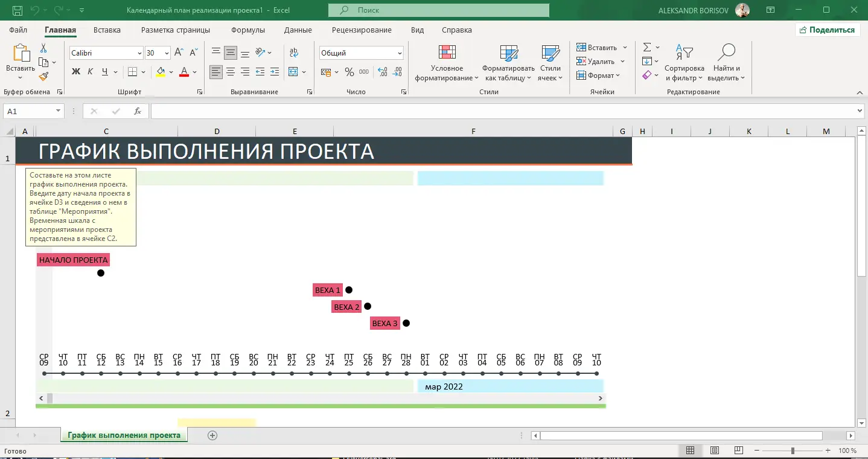Open the Name Box A1 dropdown arrow
Screen dimensions: 868x459
coord(58,111)
